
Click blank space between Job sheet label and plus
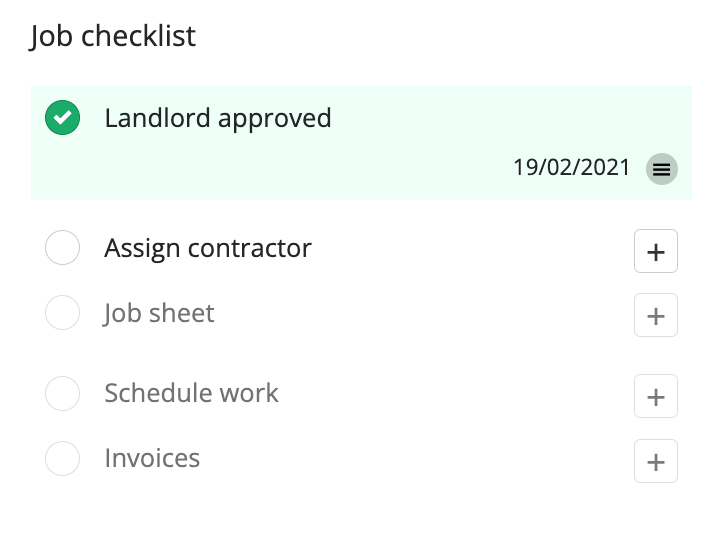tap(424, 314)
